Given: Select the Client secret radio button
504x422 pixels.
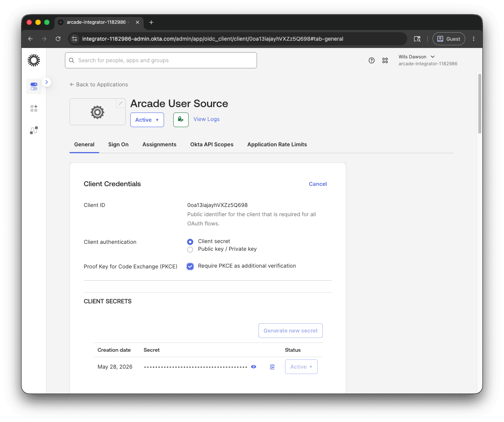Looking at the screenshot, I should pyautogui.click(x=190, y=242).
